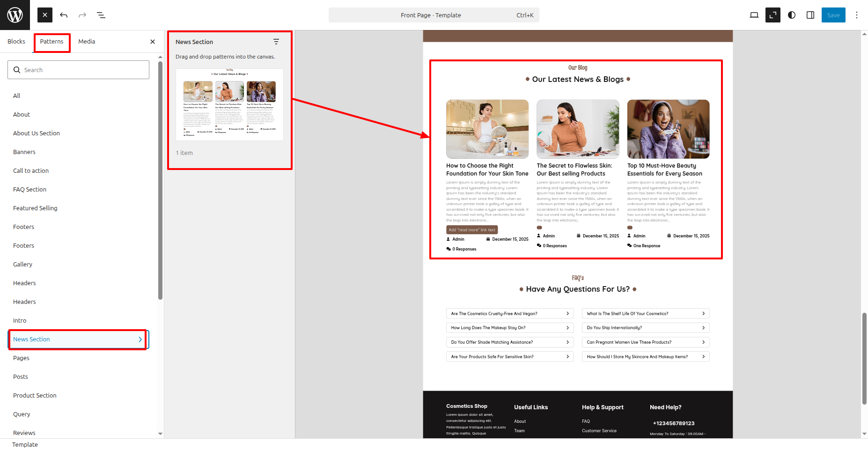The image size is (868, 450).
Task: Click the WordPress logo icon
Action: coord(15,15)
